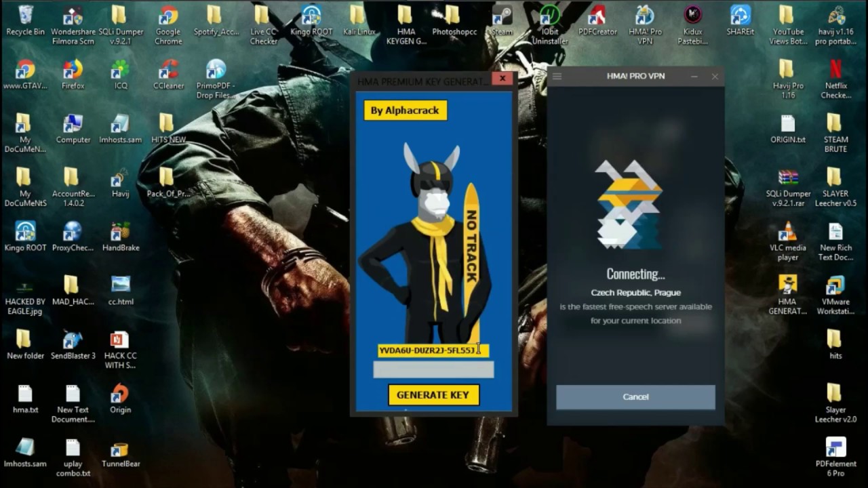Open HITS NEW folder
This screenshot has height=488, width=868.
tap(168, 129)
